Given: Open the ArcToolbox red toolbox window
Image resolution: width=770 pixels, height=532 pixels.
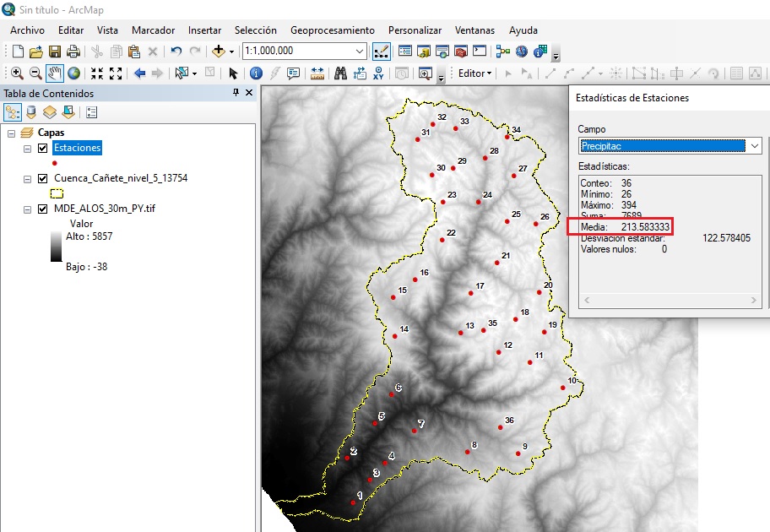Looking at the screenshot, I should click(x=461, y=51).
